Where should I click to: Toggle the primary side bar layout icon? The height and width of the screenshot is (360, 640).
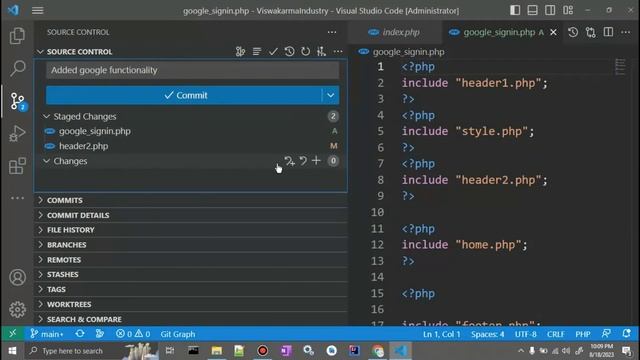pos(515,10)
